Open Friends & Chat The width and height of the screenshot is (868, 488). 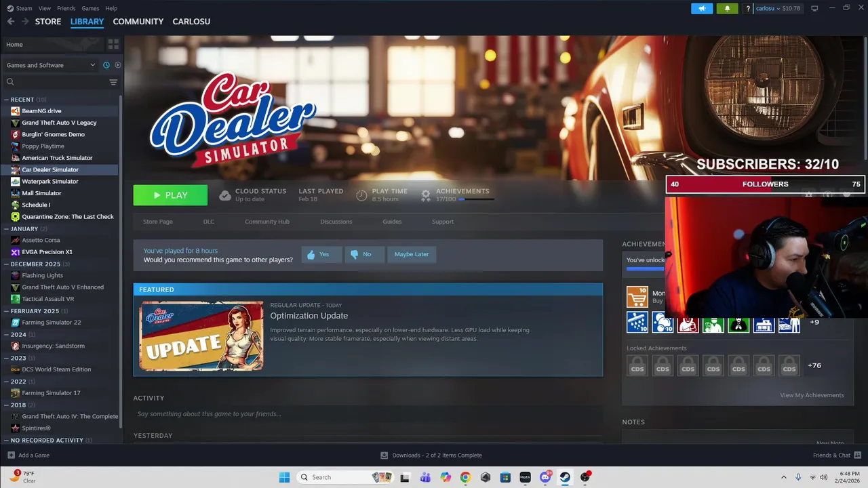pos(837,455)
